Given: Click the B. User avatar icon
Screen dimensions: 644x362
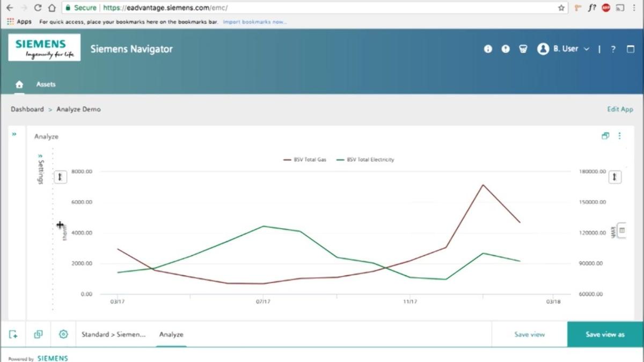Looking at the screenshot, I should [x=543, y=49].
